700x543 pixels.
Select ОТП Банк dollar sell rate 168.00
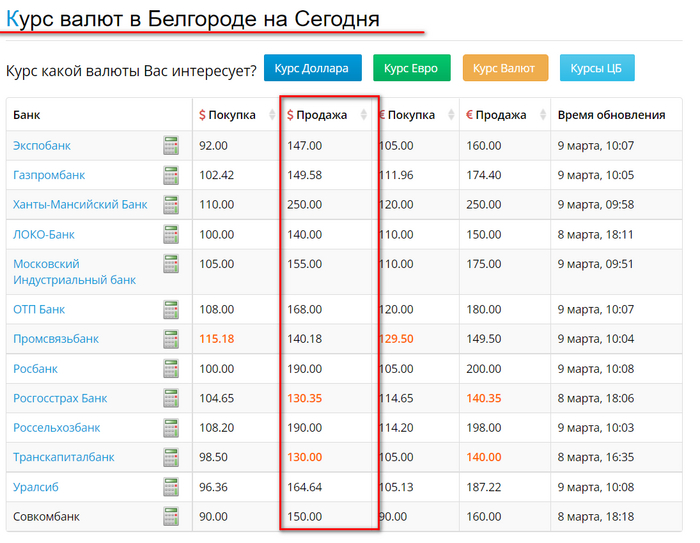[304, 309]
